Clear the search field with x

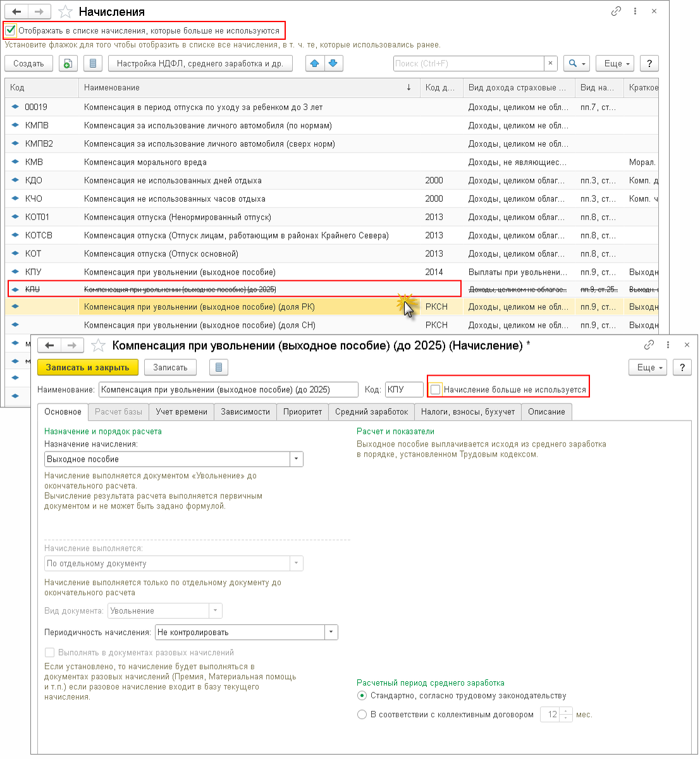point(551,63)
